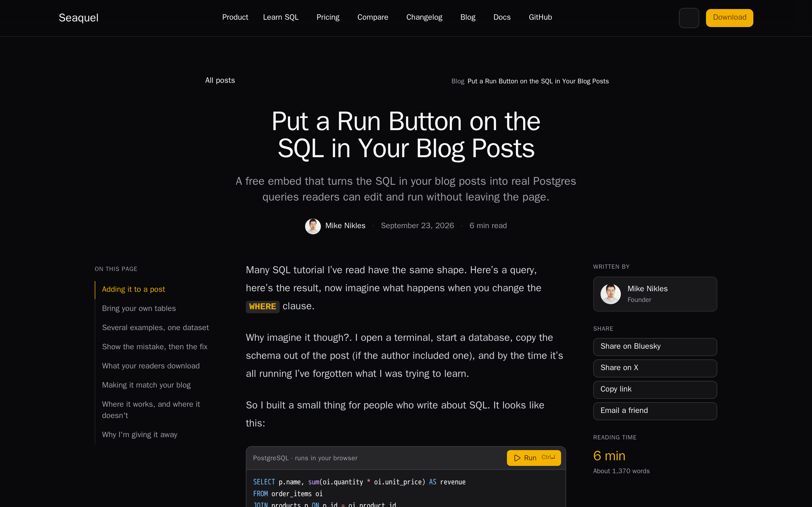
Task: Open the author card avatar under Written By
Action: click(x=610, y=294)
